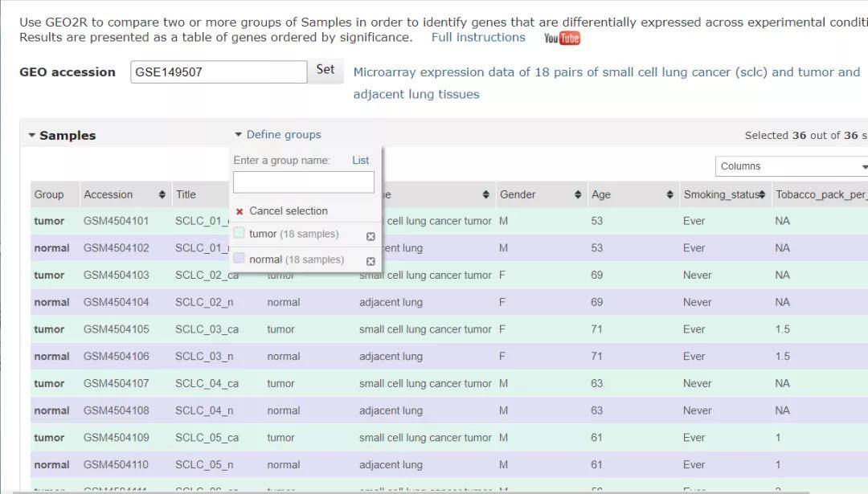868x494 pixels.
Task: Select the tumor group color swatch
Action: click(240, 233)
